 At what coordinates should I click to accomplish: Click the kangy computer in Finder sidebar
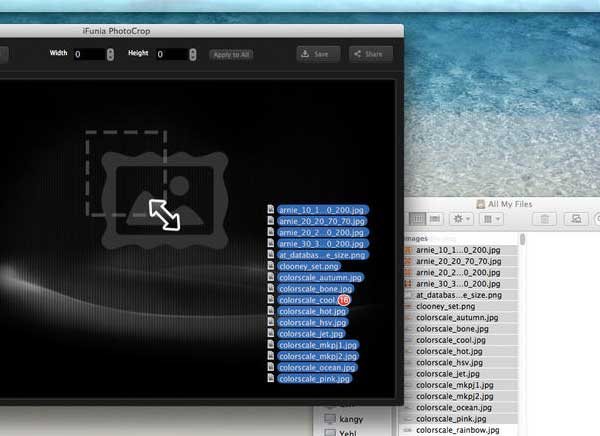pos(344,419)
